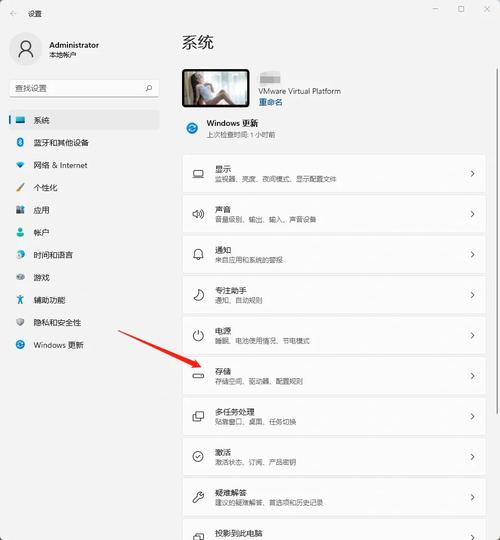The height and width of the screenshot is (540, 500).
Task: Open the Administrator account avatar
Action: coord(26,49)
